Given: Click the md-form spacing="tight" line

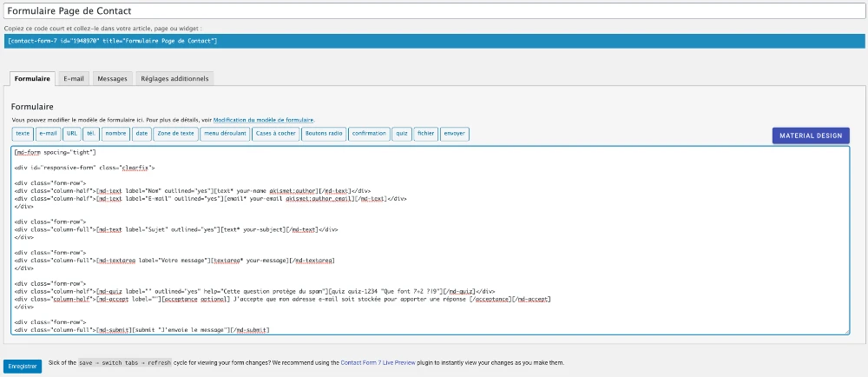Looking at the screenshot, I should [x=56, y=152].
